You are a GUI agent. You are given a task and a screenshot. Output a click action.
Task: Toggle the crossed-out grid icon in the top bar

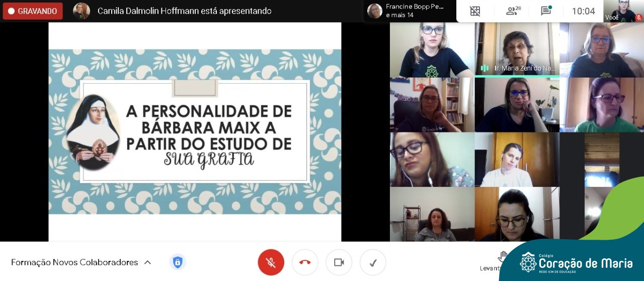pyautogui.click(x=475, y=11)
